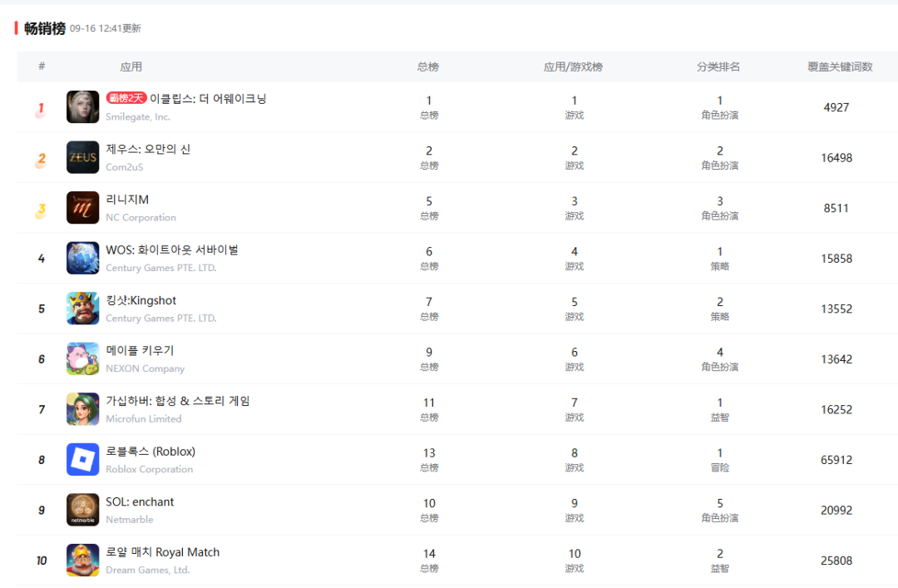Click keyword count 16498
The image size is (898, 588).
[x=836, y=158]
